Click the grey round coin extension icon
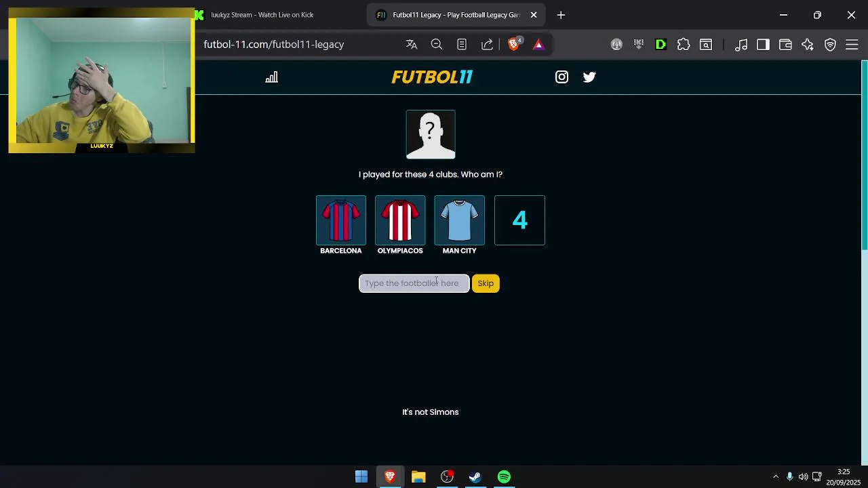868x488 pixels. [x=616, y=45]
